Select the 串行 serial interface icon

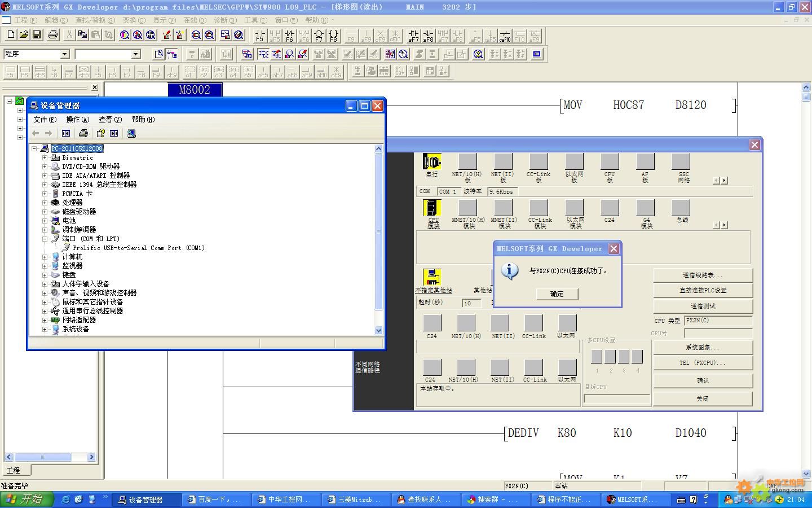[432, 163]
